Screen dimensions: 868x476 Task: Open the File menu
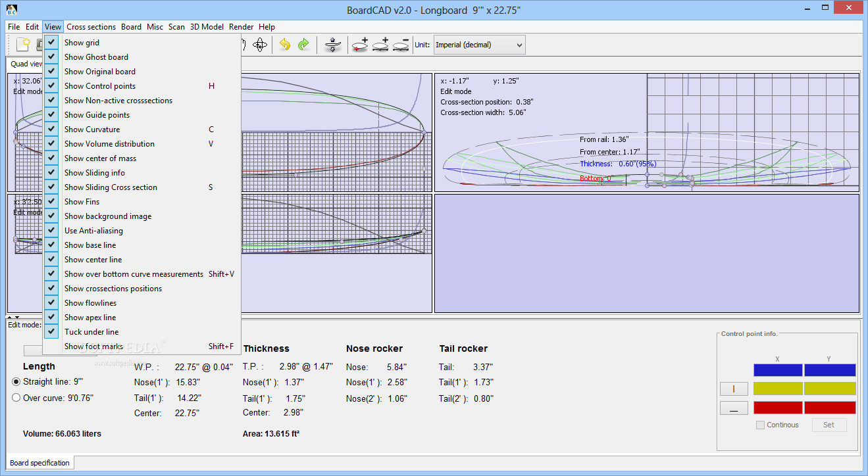(x=14, y=27)
